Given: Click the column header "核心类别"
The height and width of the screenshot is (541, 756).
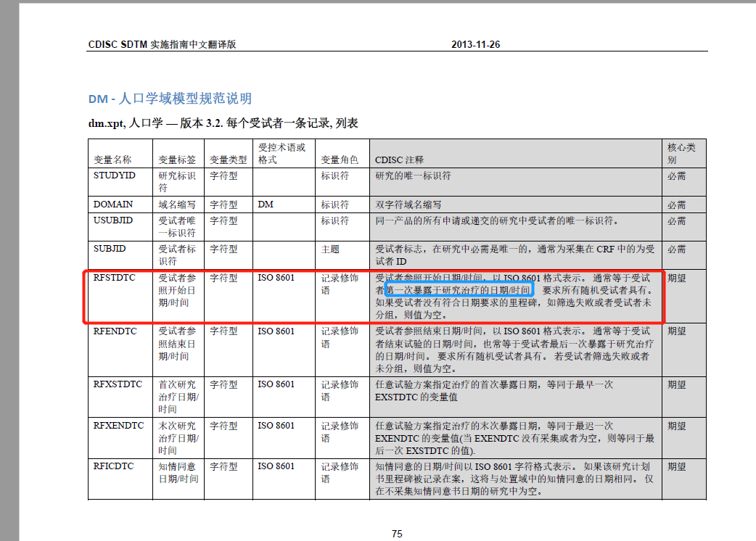Looking at the screenshot, I should pos(681,153).
